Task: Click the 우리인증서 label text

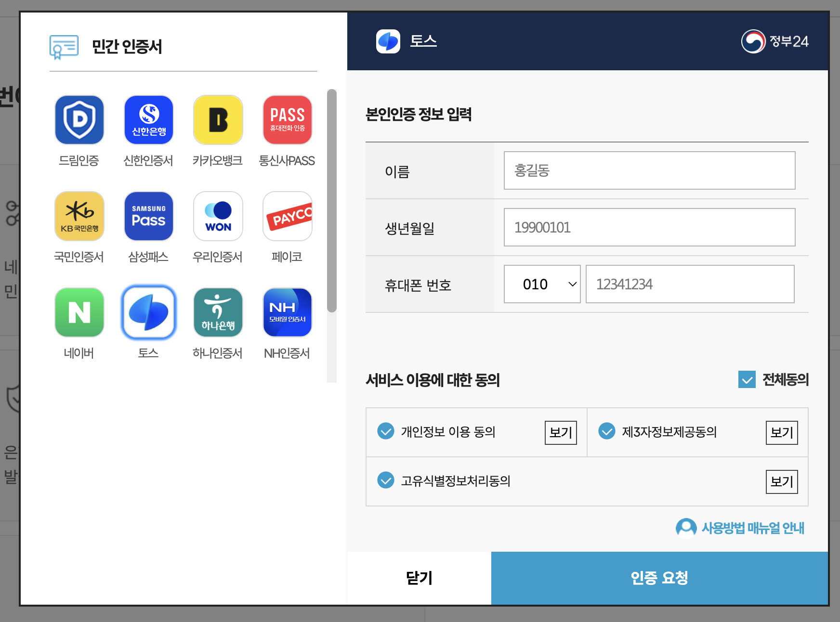Action: point(218,257)
